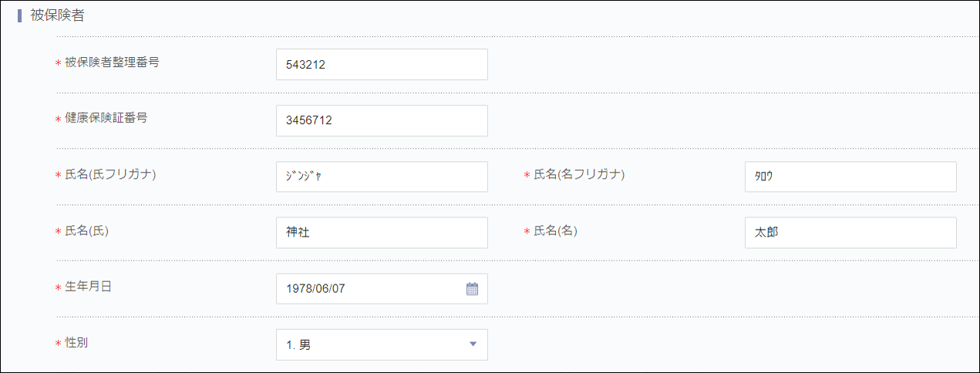The image size is (980, 373).
Task: Click the 氏名(名フリガナ) label text
Action: (579, 174)
